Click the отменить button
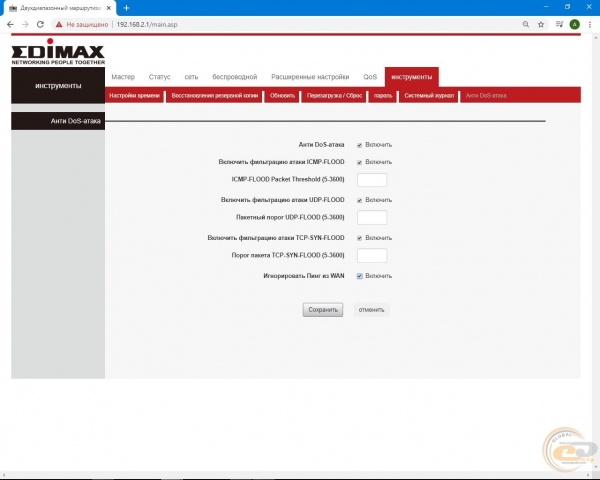The image size is (600, 480). [371, 310]
